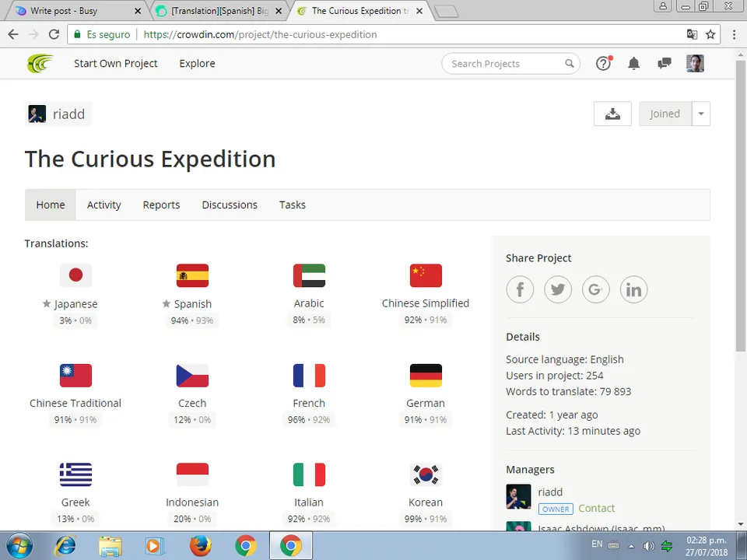Viewport: 747px width, 560px height.
Task: Click the Contact link for riadd
Action: pos(597,508)
